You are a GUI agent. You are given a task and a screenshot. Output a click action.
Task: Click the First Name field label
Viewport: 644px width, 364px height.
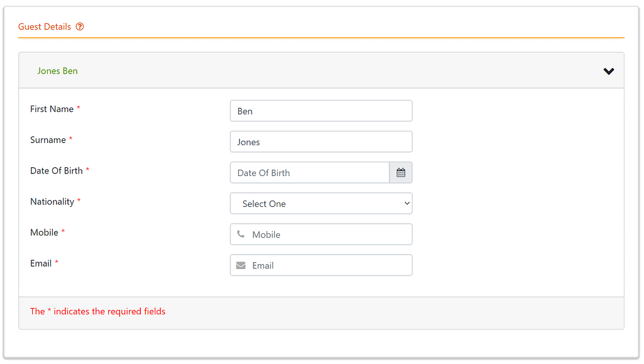(x=52, y=109)
